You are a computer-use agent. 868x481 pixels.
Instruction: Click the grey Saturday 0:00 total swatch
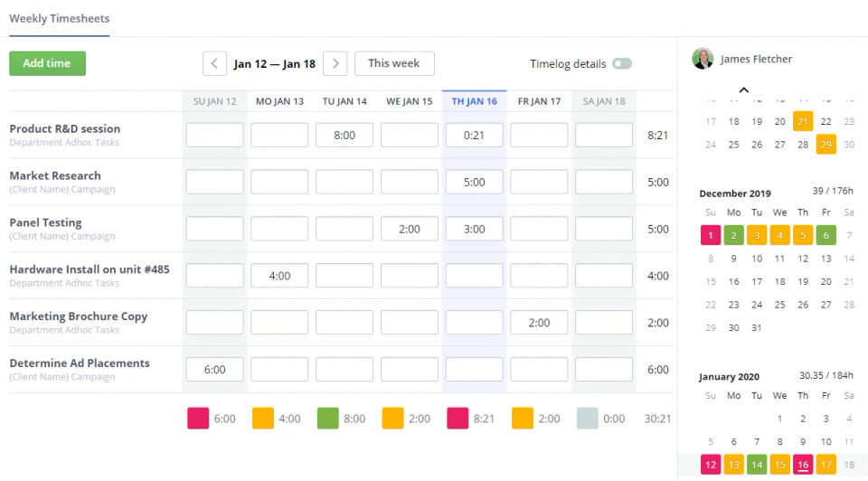point(588,419)
